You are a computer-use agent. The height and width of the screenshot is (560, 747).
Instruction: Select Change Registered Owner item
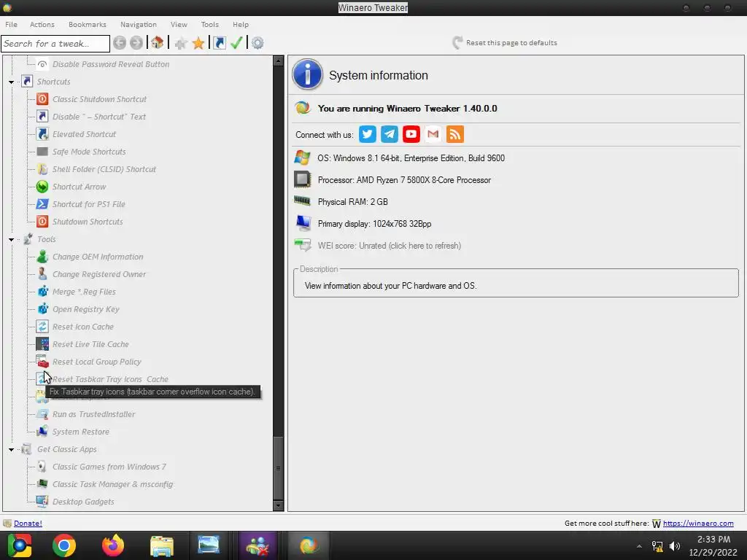point(99,274)
